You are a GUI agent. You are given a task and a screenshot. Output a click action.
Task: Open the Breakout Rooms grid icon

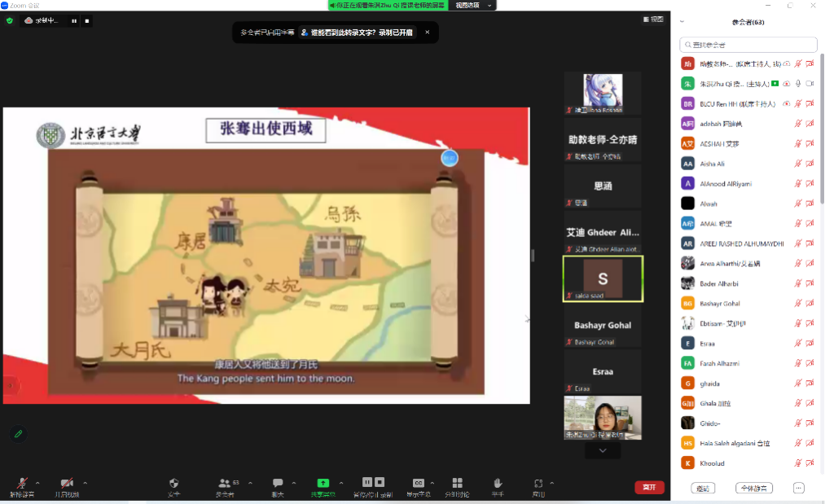coord(457,484)
